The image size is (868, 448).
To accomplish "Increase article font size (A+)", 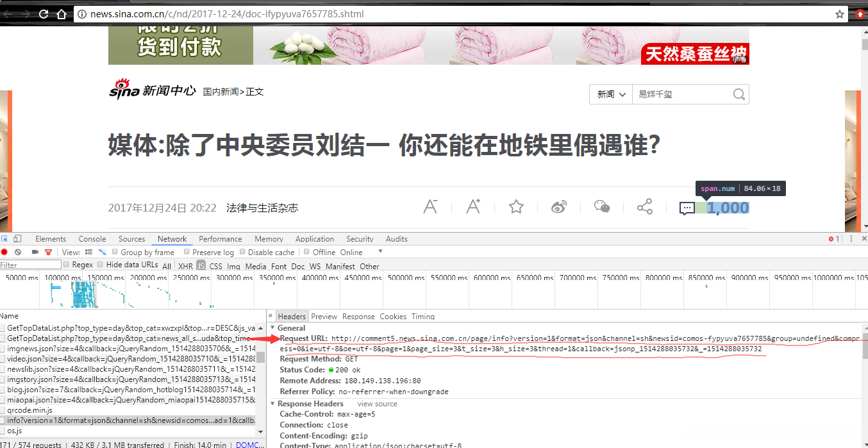I will pyautogui.click(x=473, y=207).
